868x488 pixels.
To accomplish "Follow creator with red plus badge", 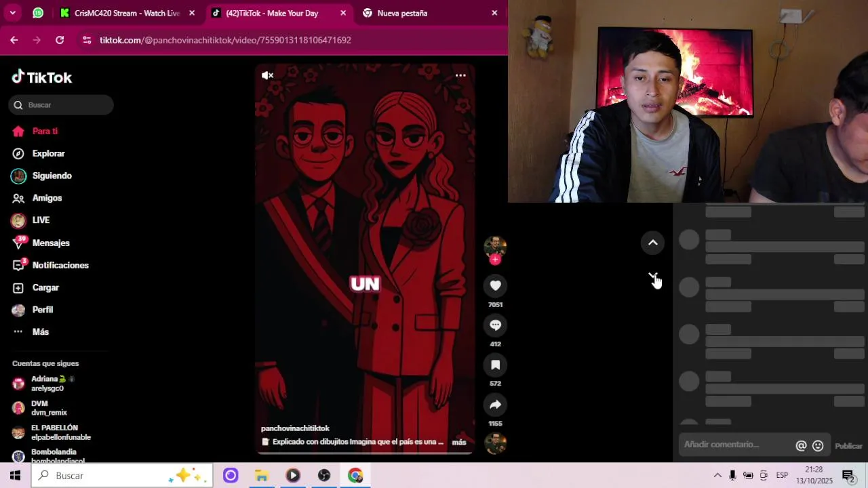I will pyautogui.click(x=495, y=260).
